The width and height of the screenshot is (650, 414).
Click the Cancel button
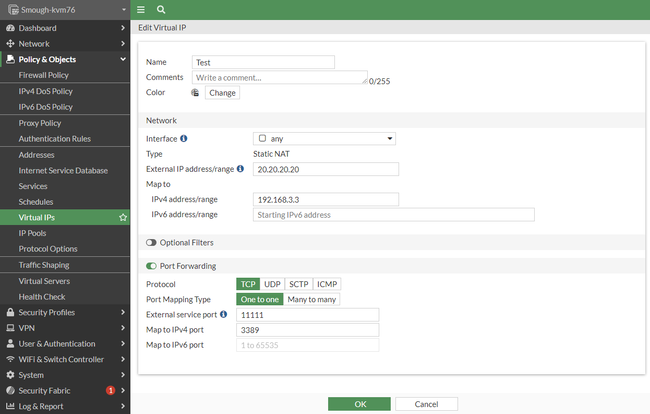tap(426, 404)
